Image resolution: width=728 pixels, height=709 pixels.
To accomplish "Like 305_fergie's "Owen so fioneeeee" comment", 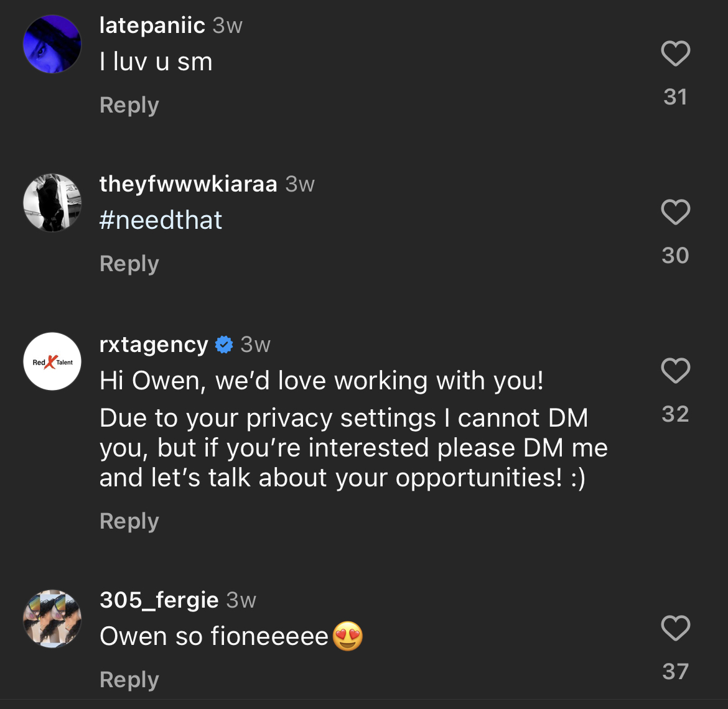I will pyautogui.click(x=675, y=628).
